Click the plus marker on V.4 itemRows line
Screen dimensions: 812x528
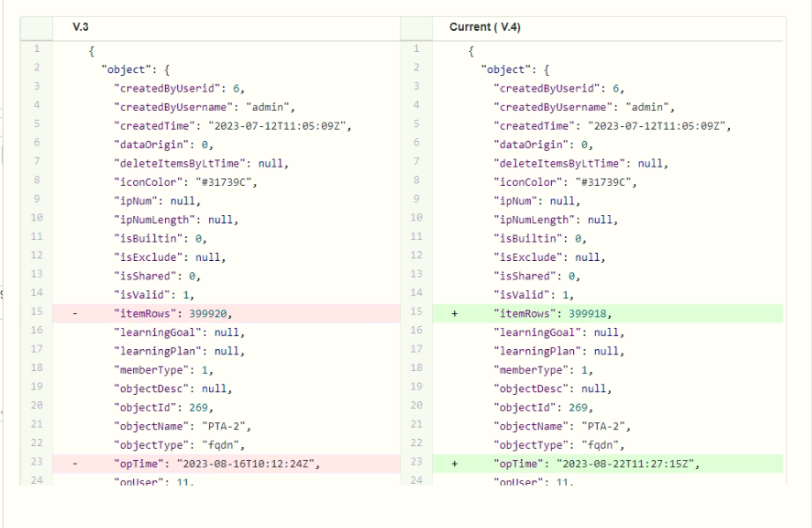click(454, 314)
